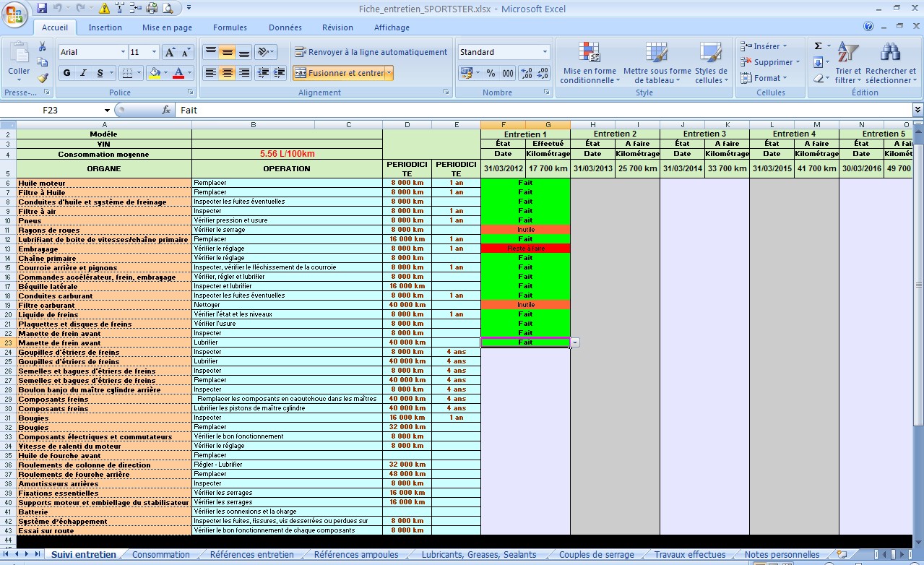
Task: Open Mise en forme conditionnelle menu
Action: (x=590, y=63)
